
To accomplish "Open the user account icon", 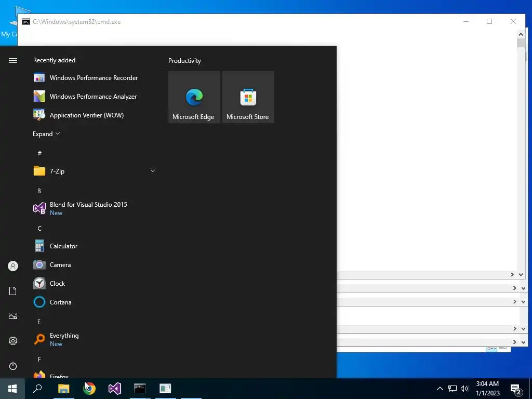I will point(13,266).
